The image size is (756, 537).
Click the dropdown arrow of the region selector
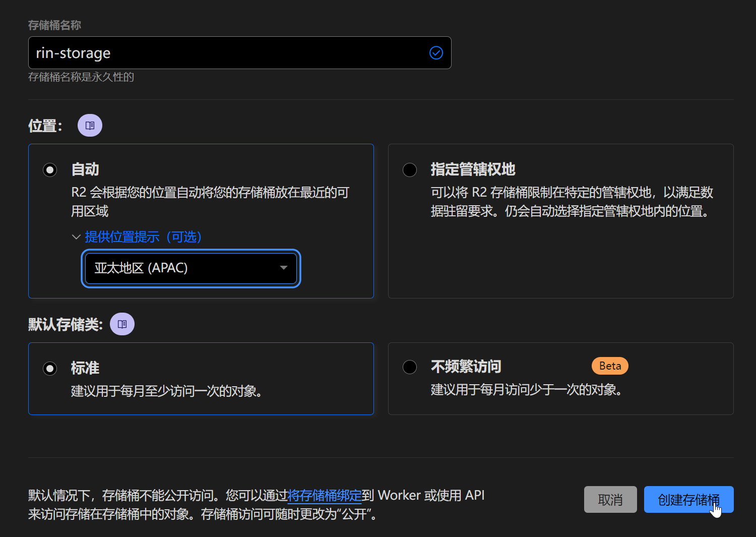tap(283, 268)
